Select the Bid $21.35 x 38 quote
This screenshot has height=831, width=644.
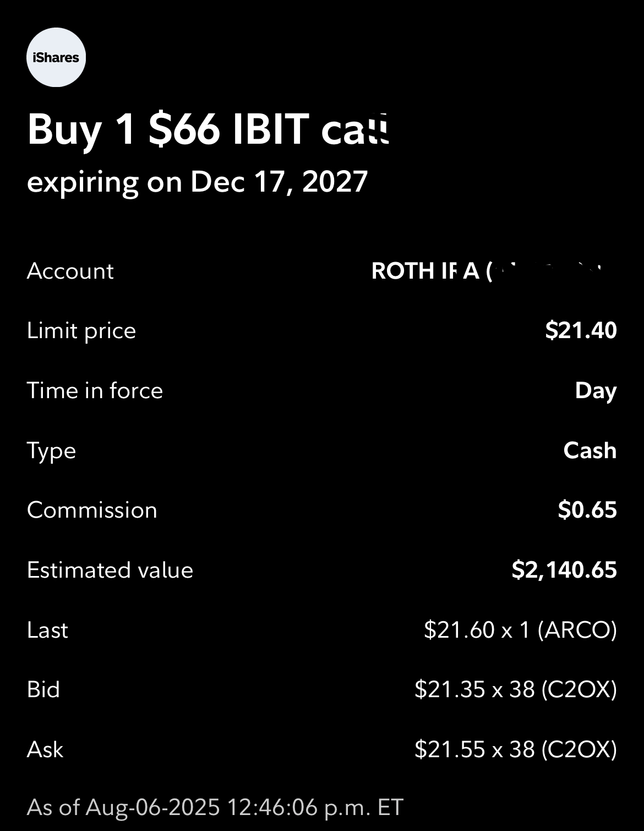(516, 689)
